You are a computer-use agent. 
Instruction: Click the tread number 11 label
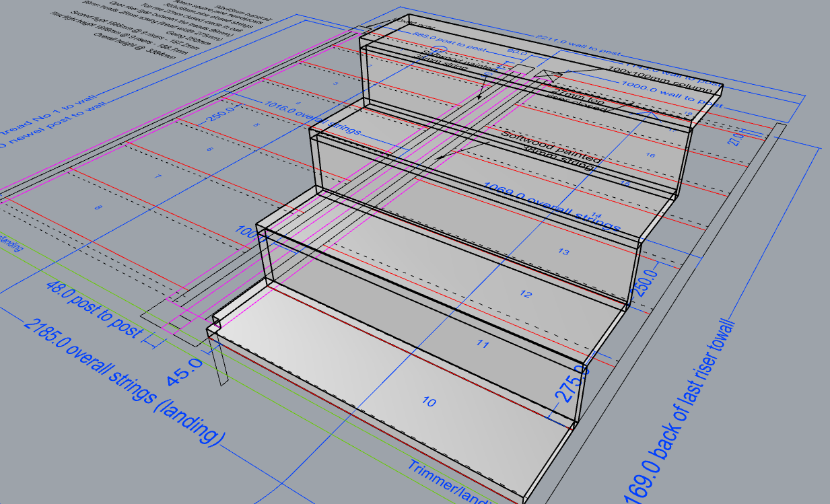(481, 345)
